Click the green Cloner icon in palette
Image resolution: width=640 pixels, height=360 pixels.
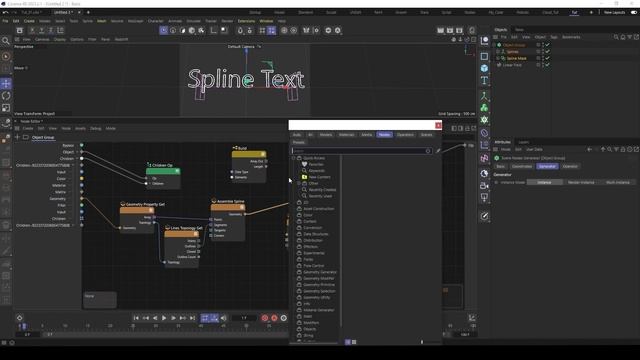coord(484,108)
